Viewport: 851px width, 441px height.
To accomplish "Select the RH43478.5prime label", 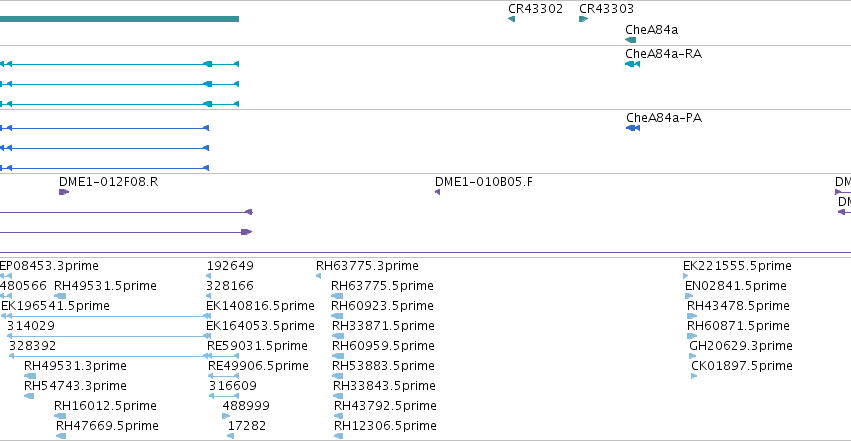I will point(738,306).
